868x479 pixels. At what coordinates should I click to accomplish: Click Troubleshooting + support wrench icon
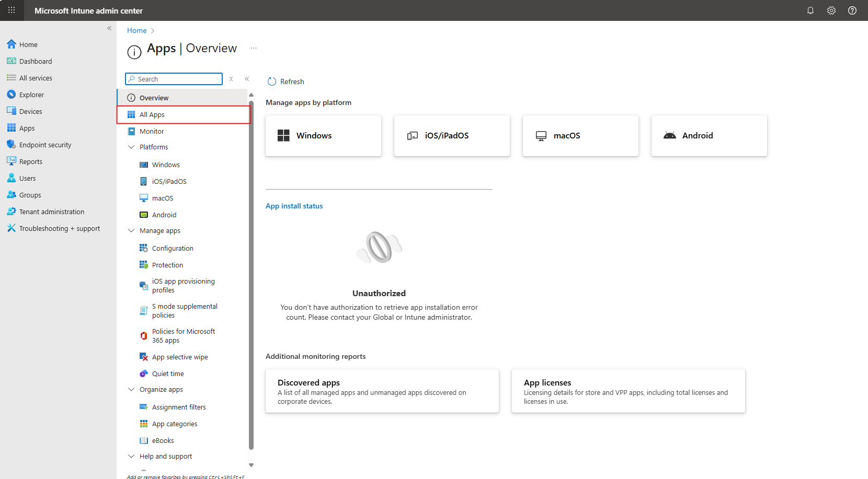click(12, 228)
